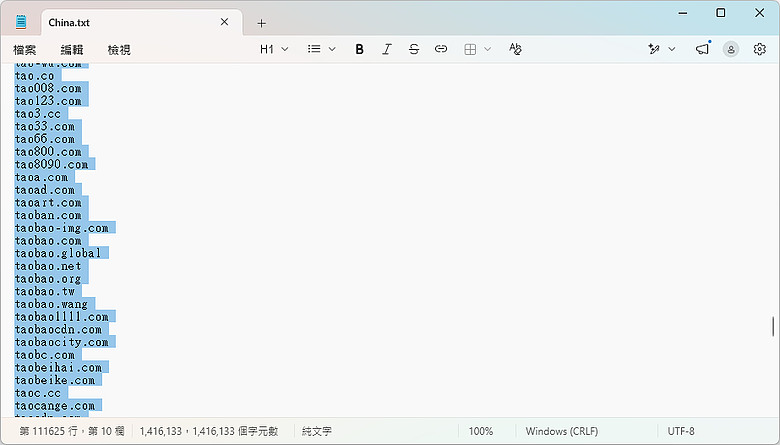Image resolution: width=780 pixels, height=445 pixels.
Task: Add a new tab
Action: (262, 23)
